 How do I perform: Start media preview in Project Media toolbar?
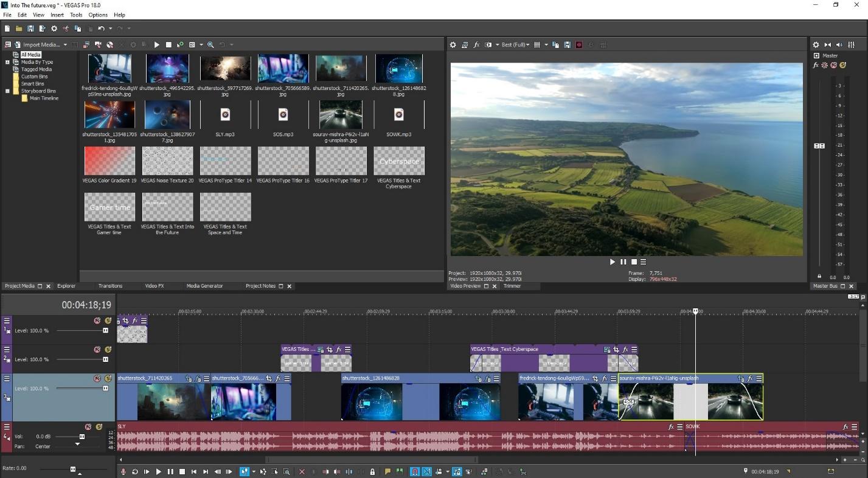[x=157, y=44]
